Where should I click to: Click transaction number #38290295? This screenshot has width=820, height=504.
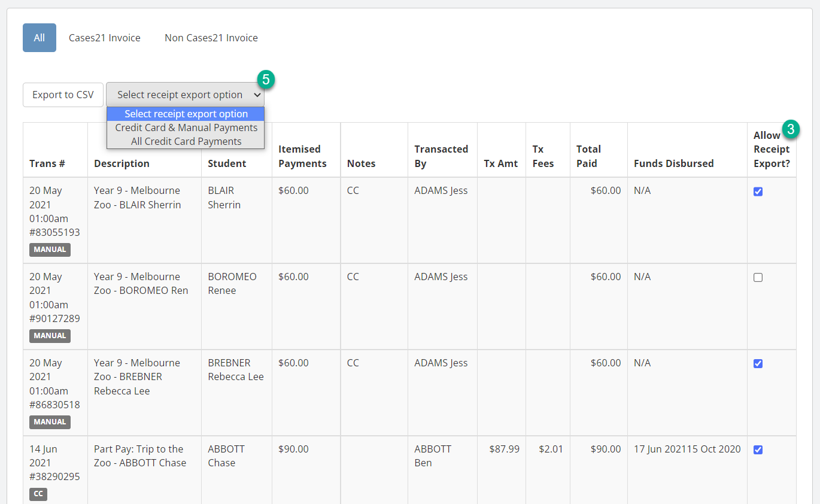(55, 477)
